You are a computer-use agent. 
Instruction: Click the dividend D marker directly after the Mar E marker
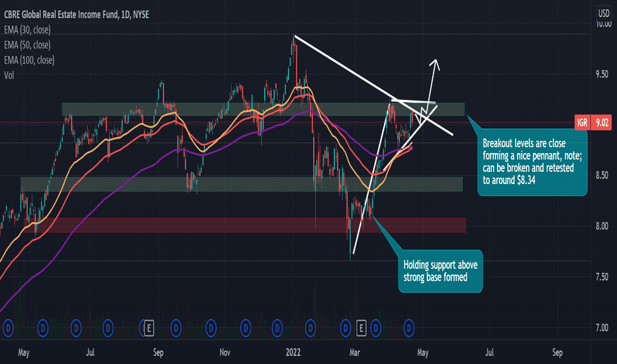pos(376,328)
